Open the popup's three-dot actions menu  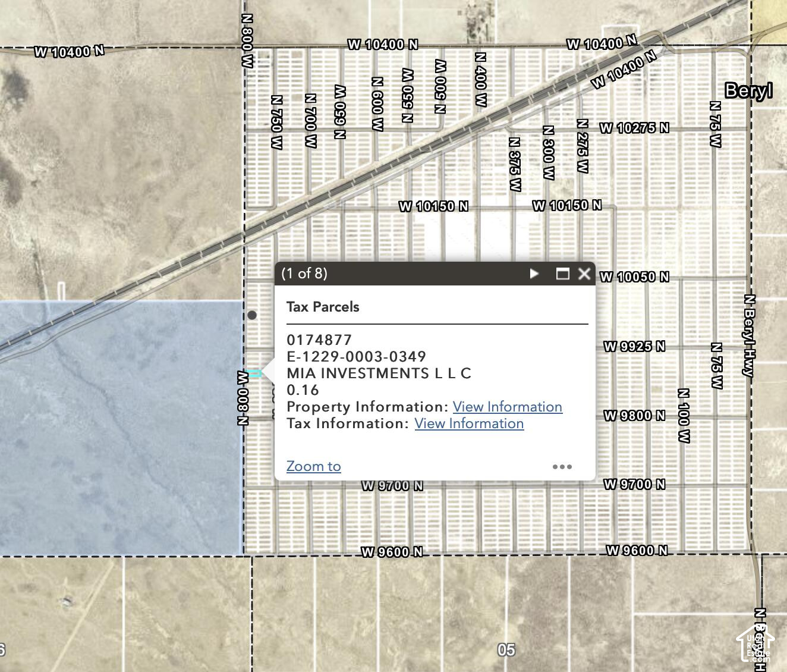click(x=562, y=467)
